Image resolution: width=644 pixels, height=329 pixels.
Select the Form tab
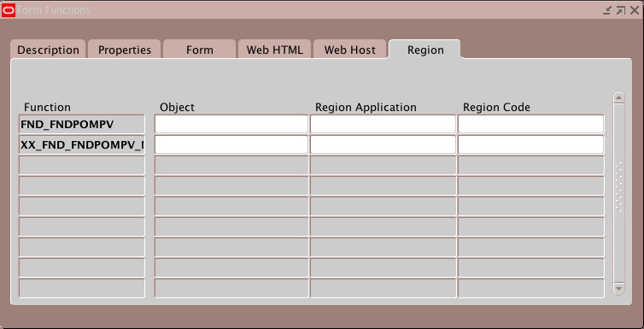pyautogui.click(x=200, y=50)
